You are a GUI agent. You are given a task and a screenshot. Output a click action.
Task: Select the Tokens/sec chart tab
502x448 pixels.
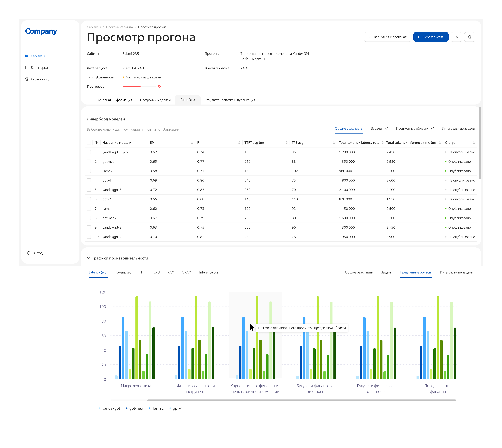(123, 272)
